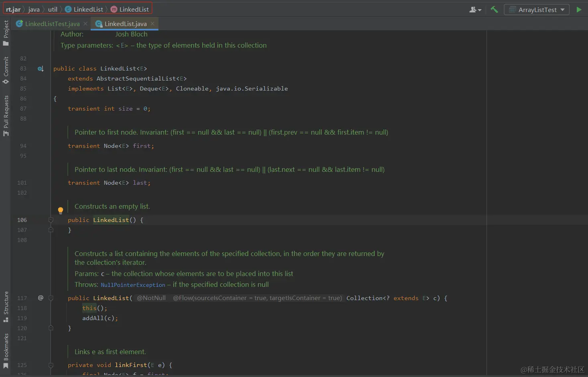Click util in the breadcrumb
The width and height of the screenshot is (588, 377).
pyautogui.click(x=53, y=9)
